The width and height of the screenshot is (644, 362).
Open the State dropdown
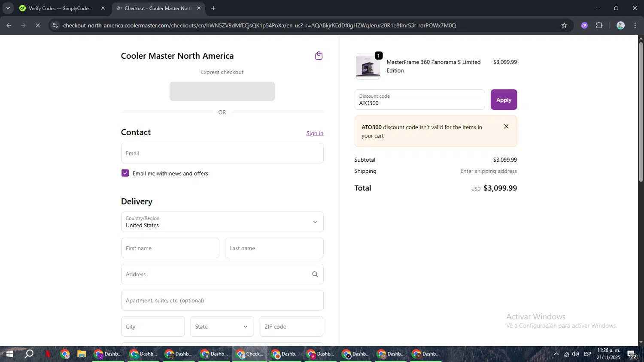222,326
